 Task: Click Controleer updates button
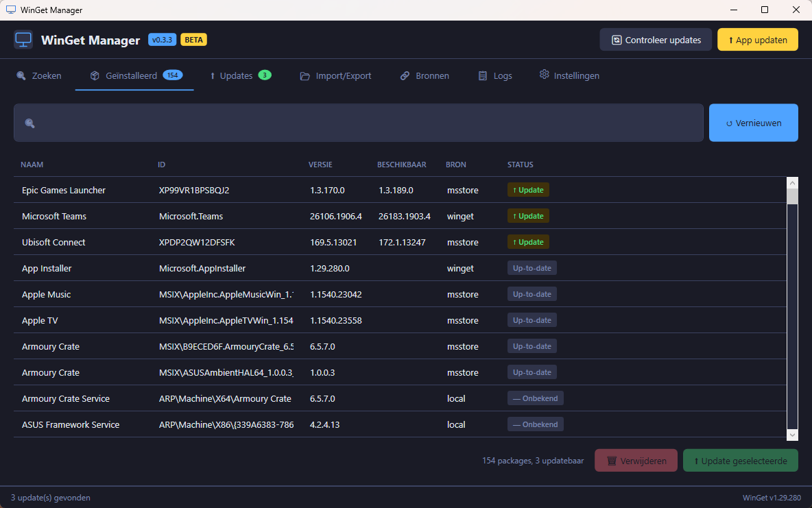coord(656,40)
